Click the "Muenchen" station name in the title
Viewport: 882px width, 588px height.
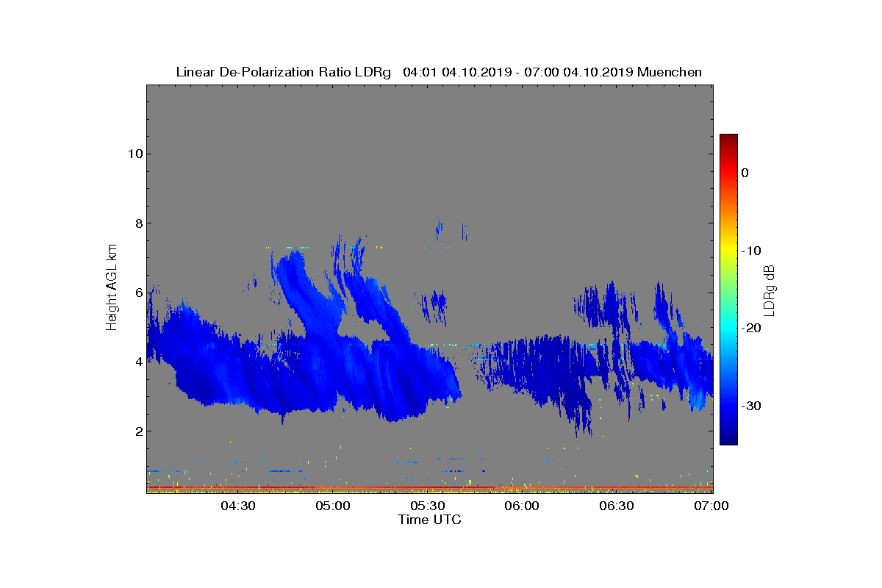(670, 72)
